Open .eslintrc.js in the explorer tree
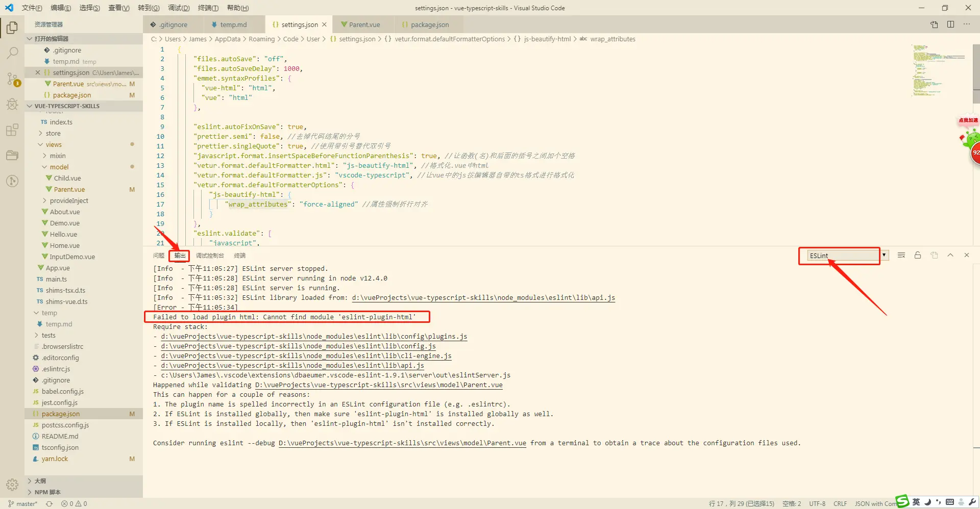This screenshot has width=980, height=509. click(56, 369)
